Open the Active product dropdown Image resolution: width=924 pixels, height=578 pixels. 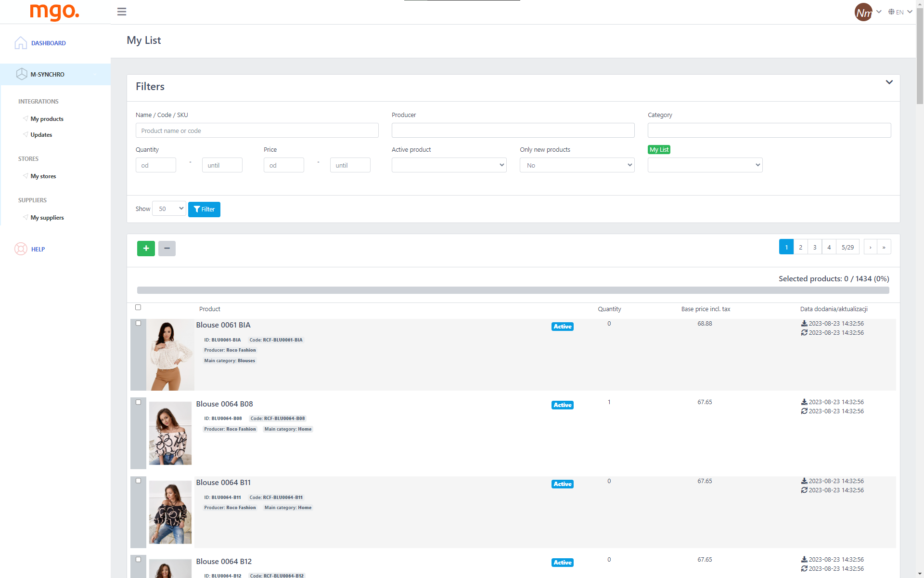coord(449,165)
